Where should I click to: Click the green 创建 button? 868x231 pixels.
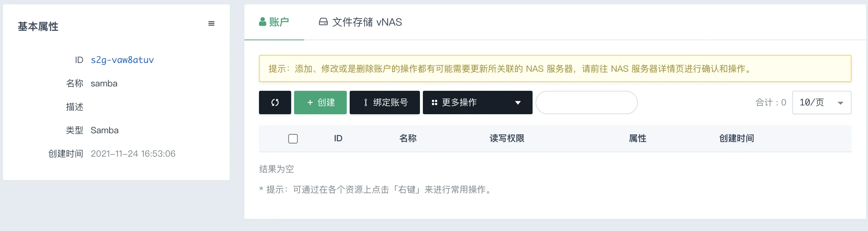pos(320,103)
